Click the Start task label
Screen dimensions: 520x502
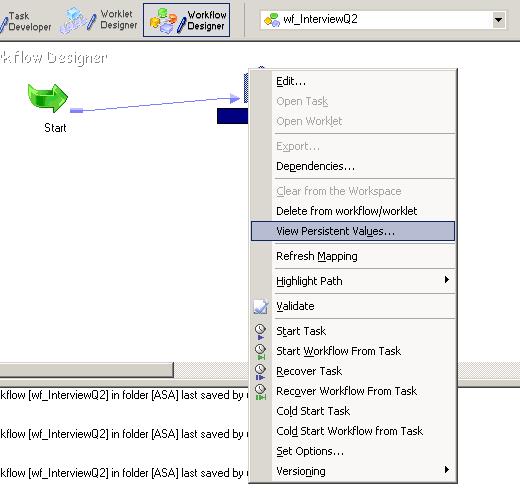click(x=55, y=128)
